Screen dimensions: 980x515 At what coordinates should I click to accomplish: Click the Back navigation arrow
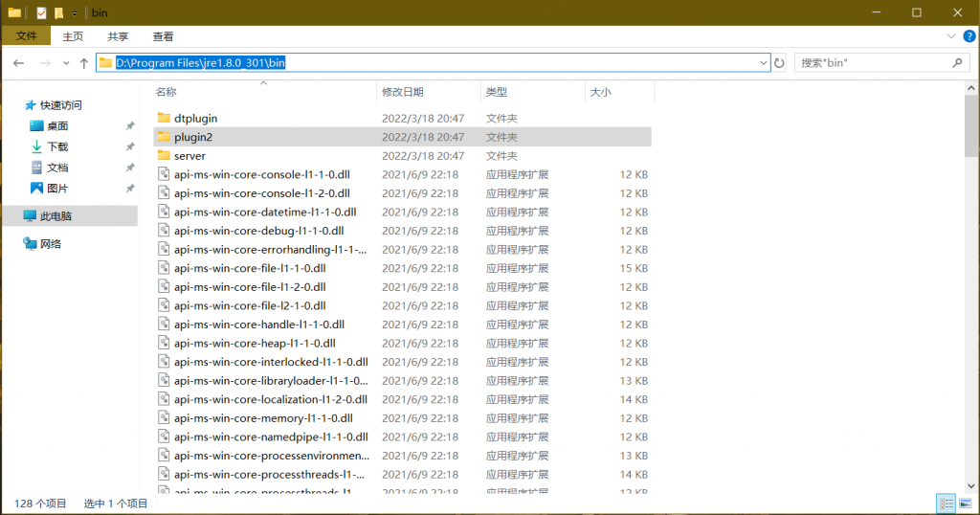(19, 63)
